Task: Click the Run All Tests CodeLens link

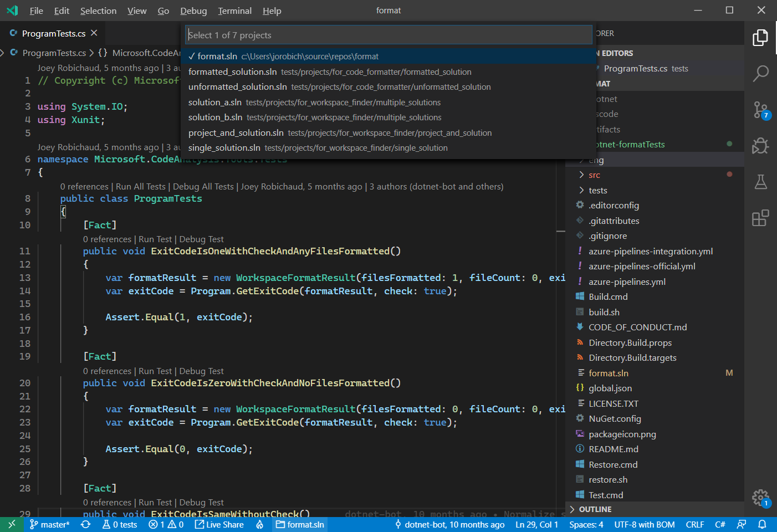Action: click(x=140, y=186)
